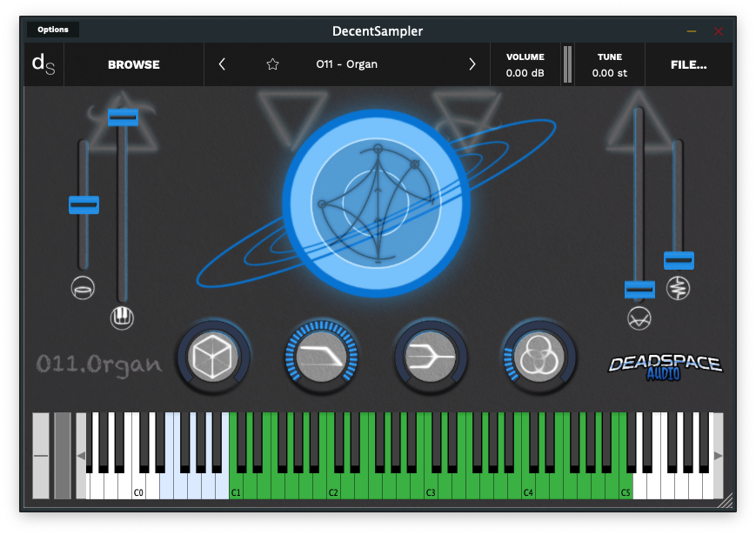Click the window resize grip corner
Screen dimensions: 756x535
(x=726, y=501)
